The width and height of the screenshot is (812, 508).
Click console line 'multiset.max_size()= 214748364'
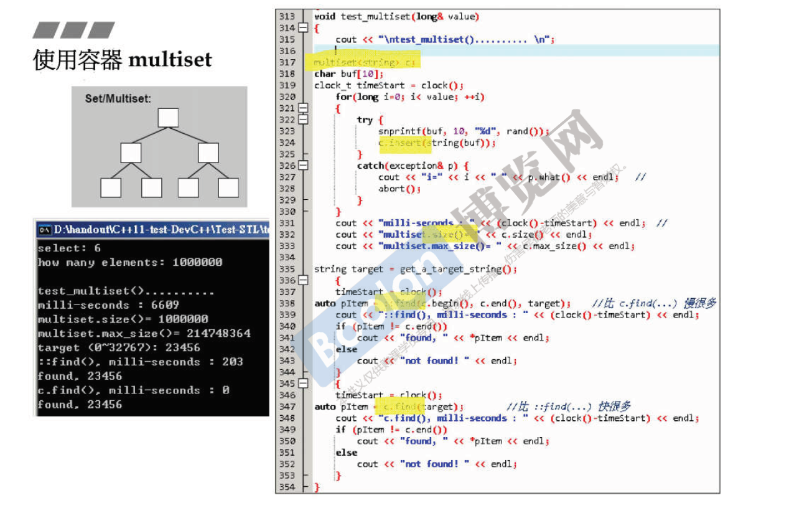144,334
